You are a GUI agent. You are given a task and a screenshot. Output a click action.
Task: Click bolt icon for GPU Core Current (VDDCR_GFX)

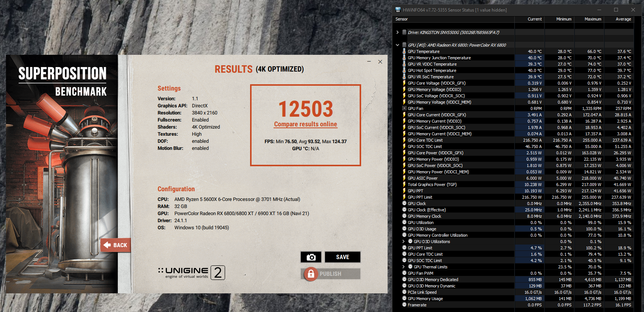tap(404, 115)
